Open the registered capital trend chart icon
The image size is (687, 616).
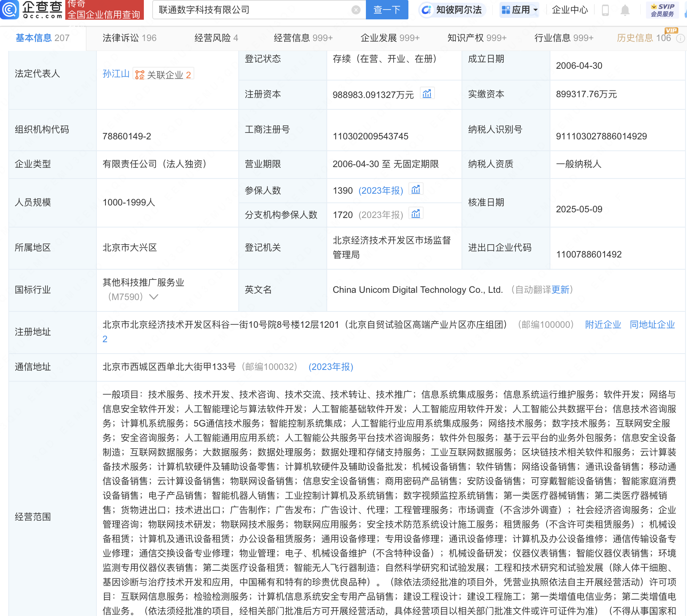tap(427, 93)
